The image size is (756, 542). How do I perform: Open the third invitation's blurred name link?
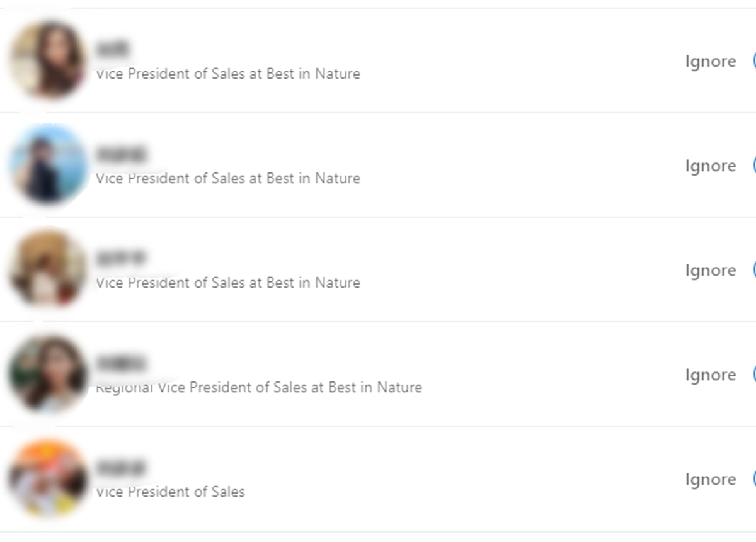(121, 258)
